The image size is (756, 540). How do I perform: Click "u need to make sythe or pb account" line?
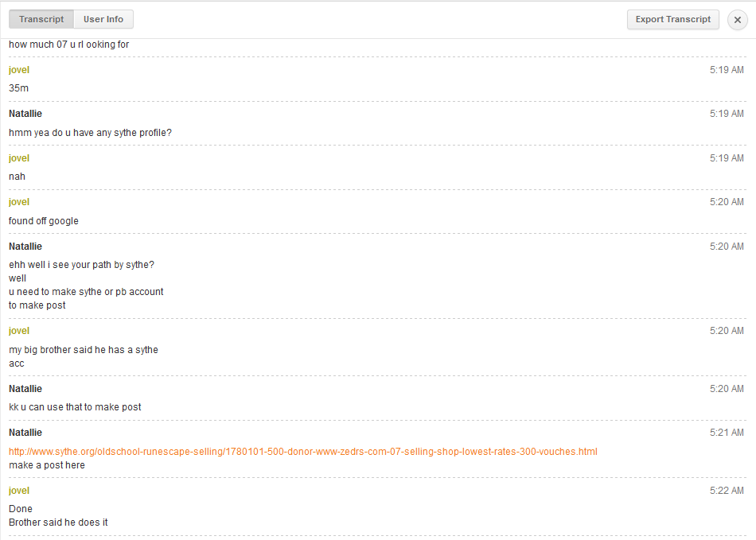tap(86, 292)
